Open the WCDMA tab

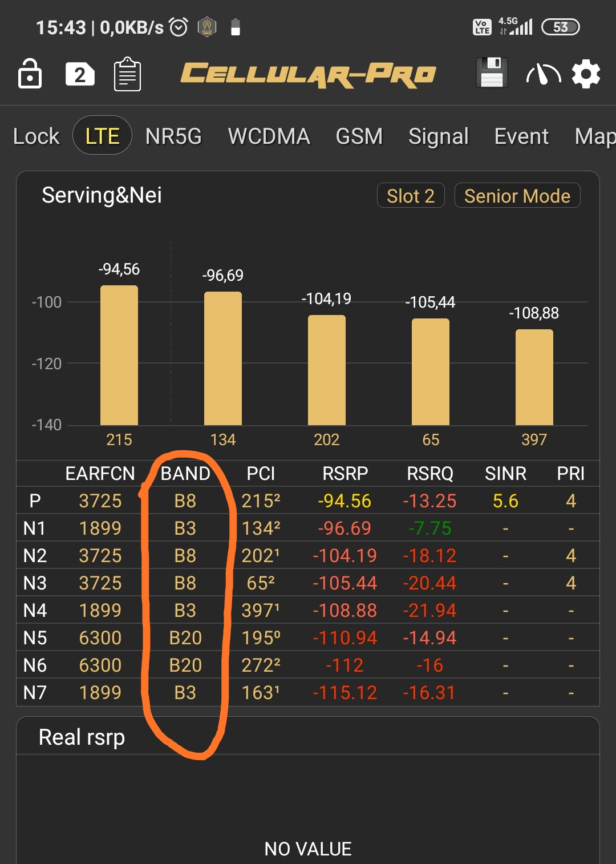pyautogui.click(x=269, y=136)
